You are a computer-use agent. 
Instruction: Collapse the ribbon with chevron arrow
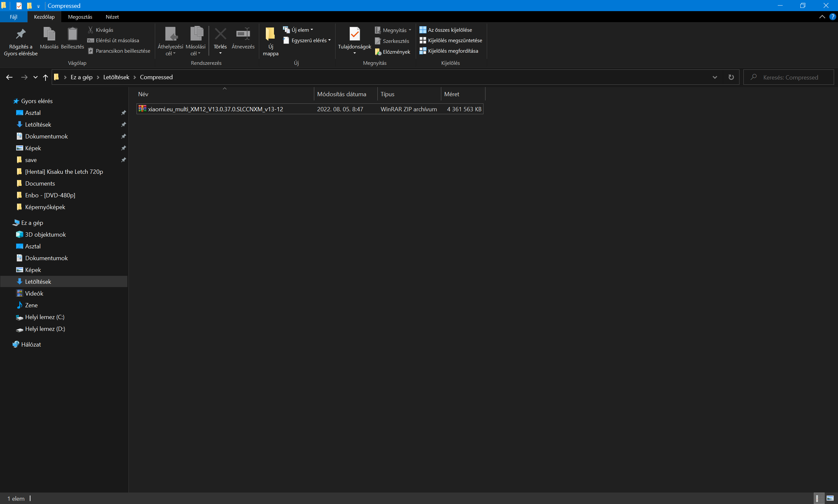[x=822, y=17]
